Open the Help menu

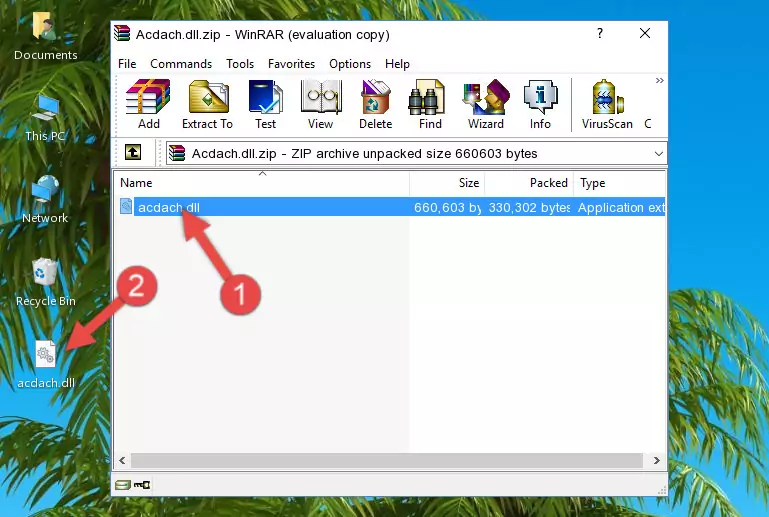pyautogui.click(x=397, y=64)
